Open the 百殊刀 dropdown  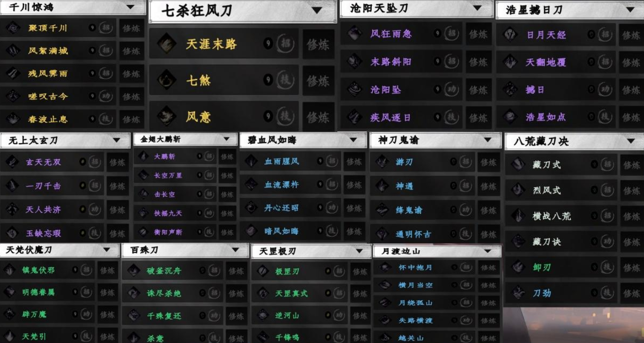(235, 250)
